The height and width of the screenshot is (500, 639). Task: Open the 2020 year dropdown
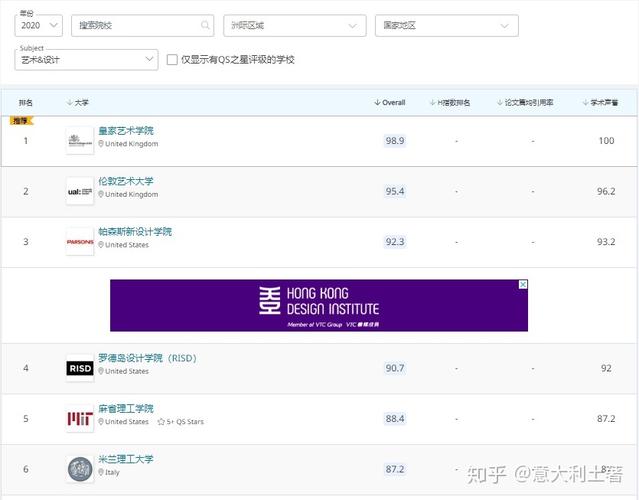tap(39, 25)
